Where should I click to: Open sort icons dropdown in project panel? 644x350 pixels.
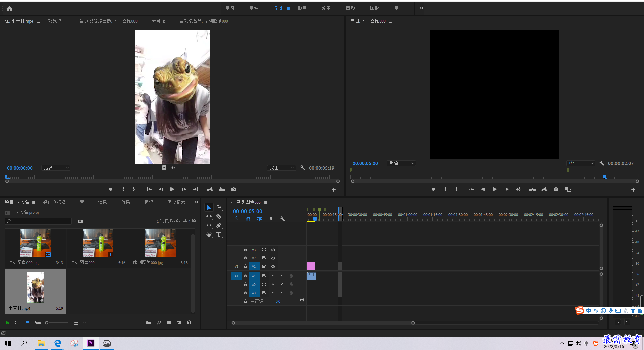(80, 323)
